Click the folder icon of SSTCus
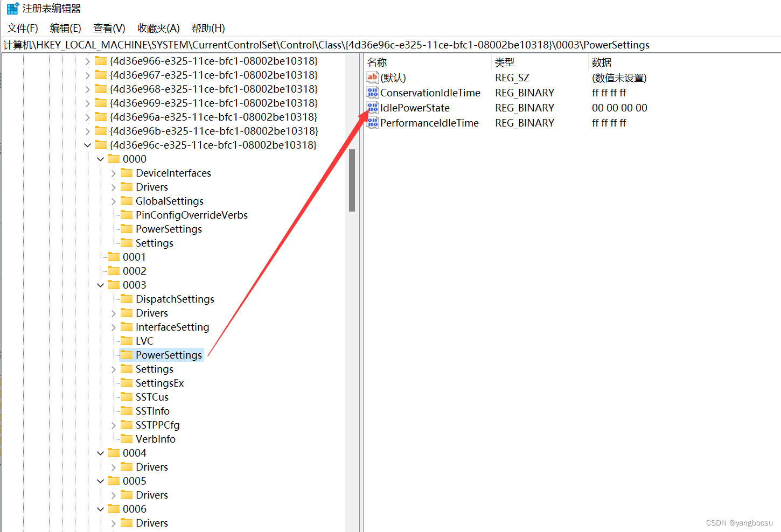 [127, 397]
